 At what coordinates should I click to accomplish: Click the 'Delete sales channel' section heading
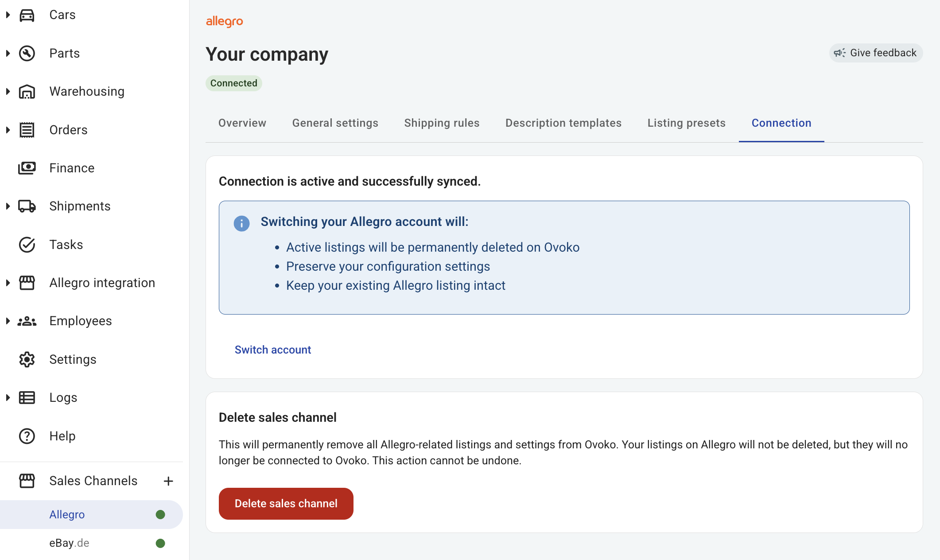(x=278, y=417)
